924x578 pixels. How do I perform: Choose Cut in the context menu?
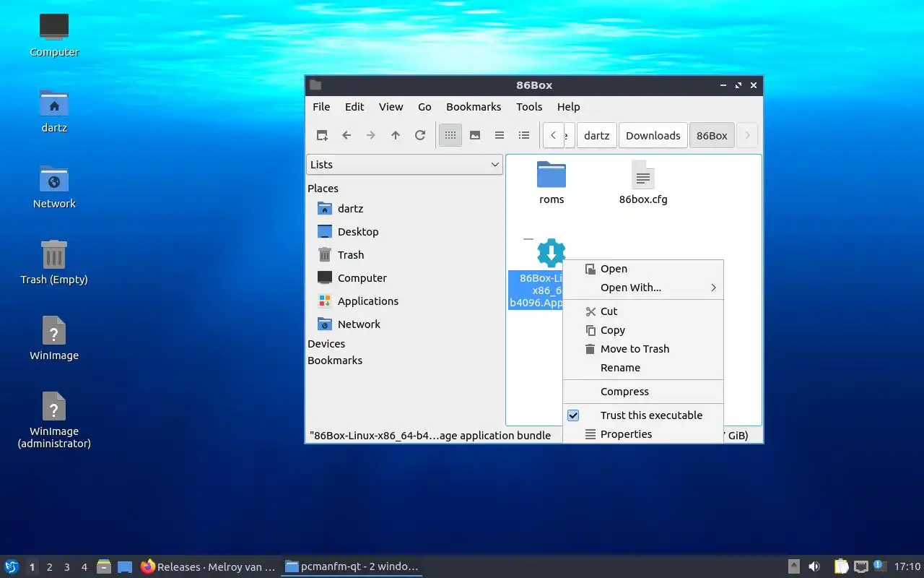click(643, 311)
